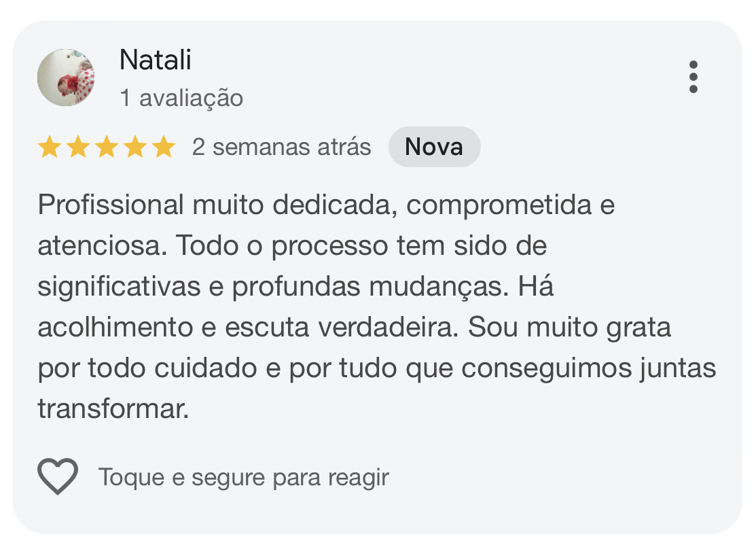Viewport: 756px width, 539px height.
Task: Click the line starting "por todo cuidado"
Action: pyautogui.click(x=377, y=369)
